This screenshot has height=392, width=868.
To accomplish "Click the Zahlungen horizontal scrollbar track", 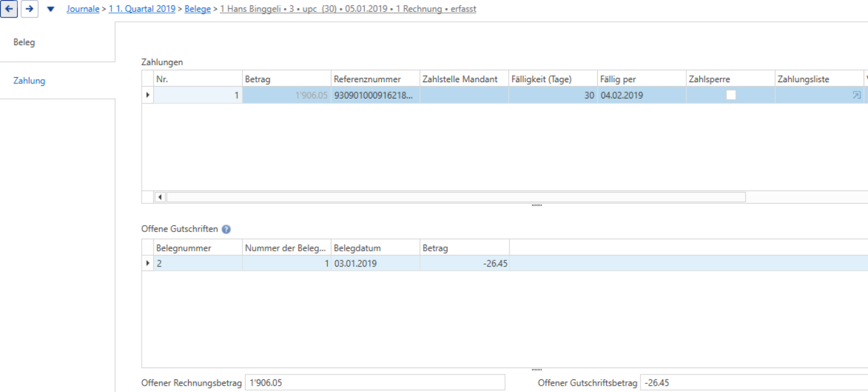I will 456,197.
